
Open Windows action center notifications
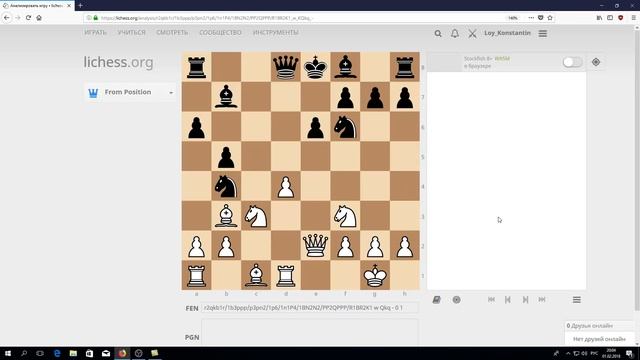click(629, 353)
